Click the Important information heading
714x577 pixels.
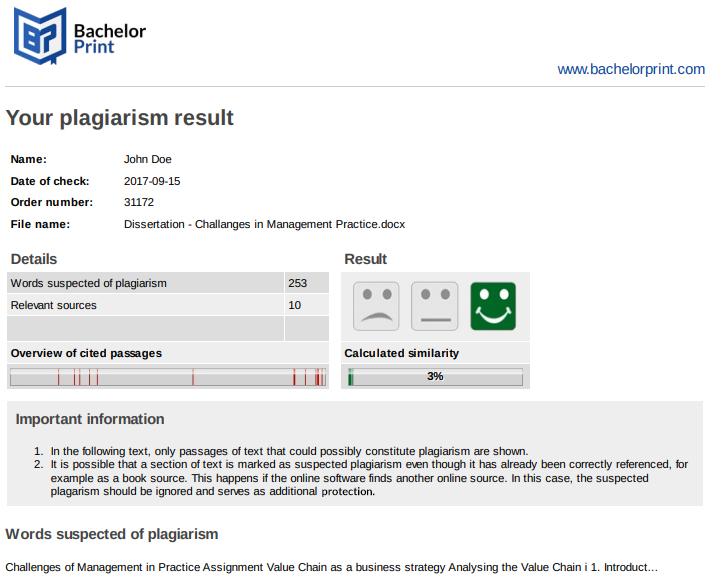90,419
